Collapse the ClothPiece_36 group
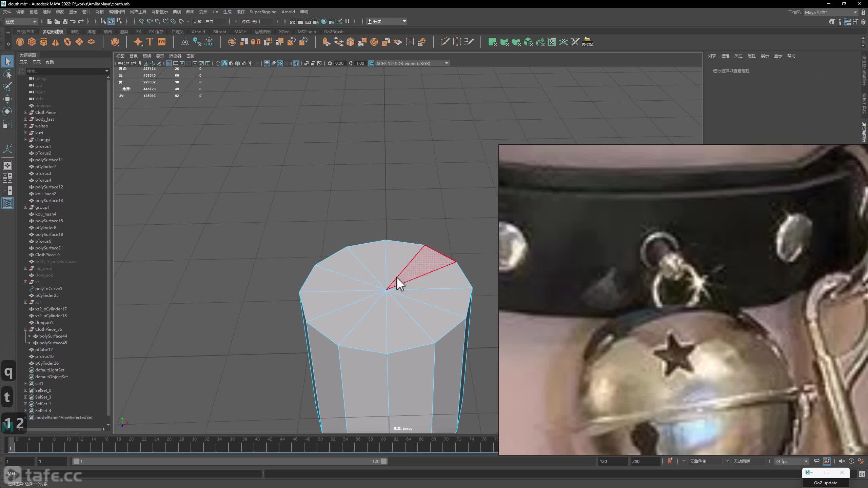868x488 pixels. point(25,329)
